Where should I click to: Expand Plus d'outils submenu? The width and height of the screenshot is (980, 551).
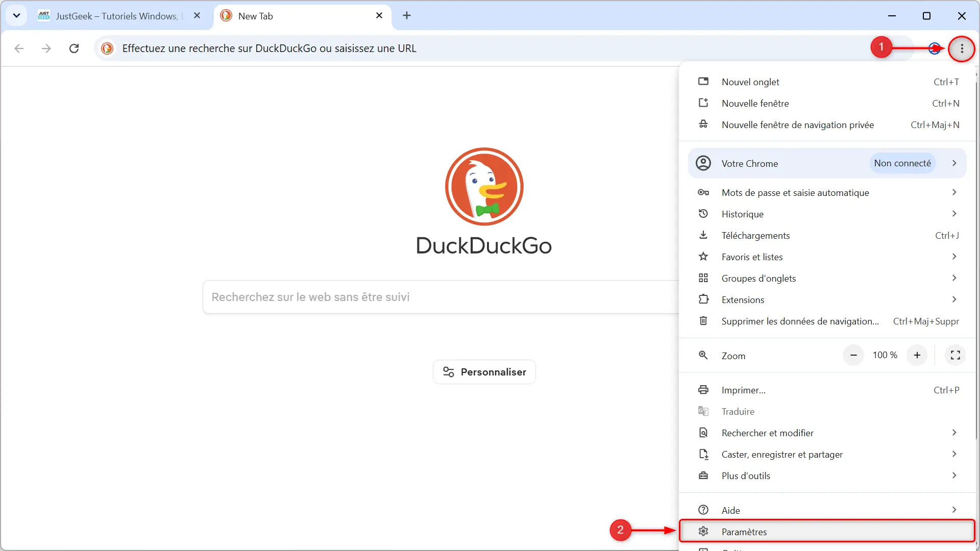[827, 476]
